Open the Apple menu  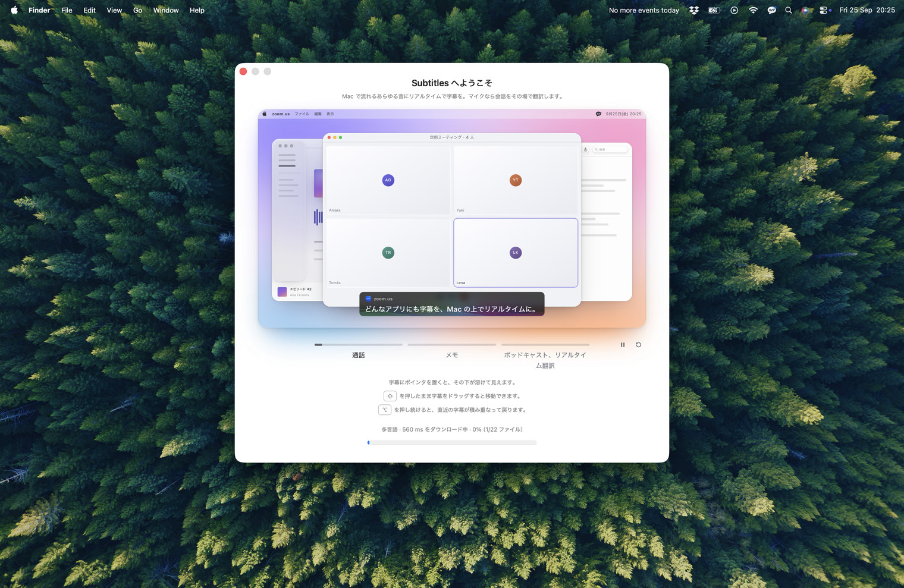[x=14, y=10]
